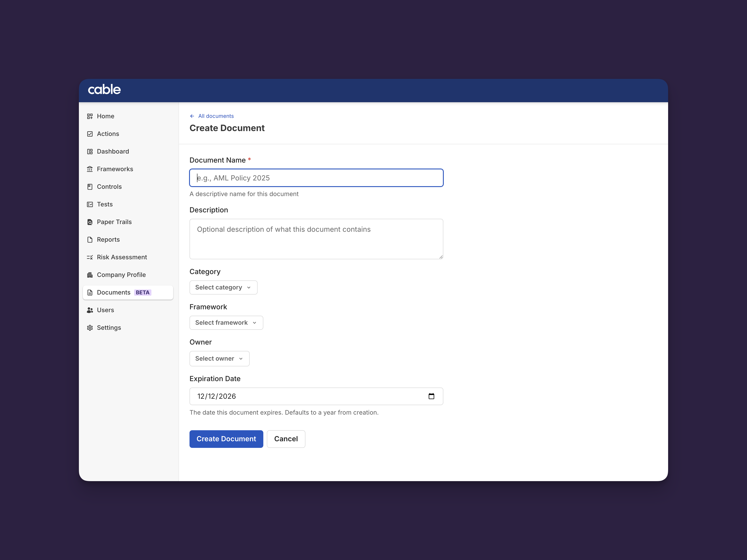747x560 pixels.
Task: Go back via All documents link
Action: tap(216, 116)
